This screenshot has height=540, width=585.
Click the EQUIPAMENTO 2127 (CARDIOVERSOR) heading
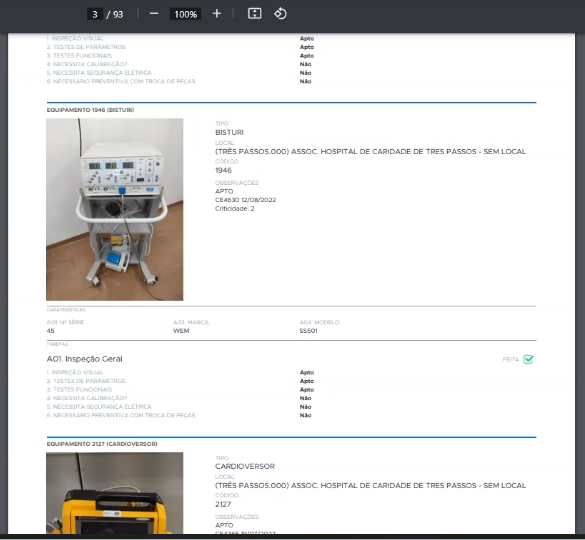click(x=102, y=444)
